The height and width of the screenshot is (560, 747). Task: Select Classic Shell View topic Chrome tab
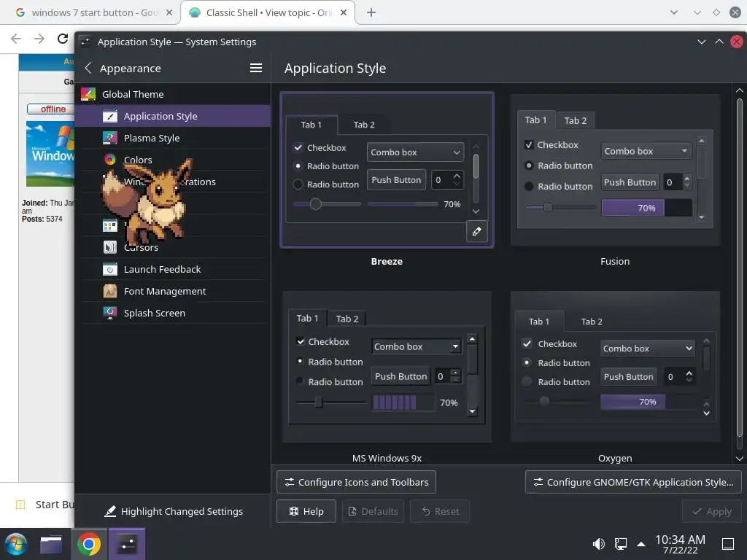coord(268,12)
